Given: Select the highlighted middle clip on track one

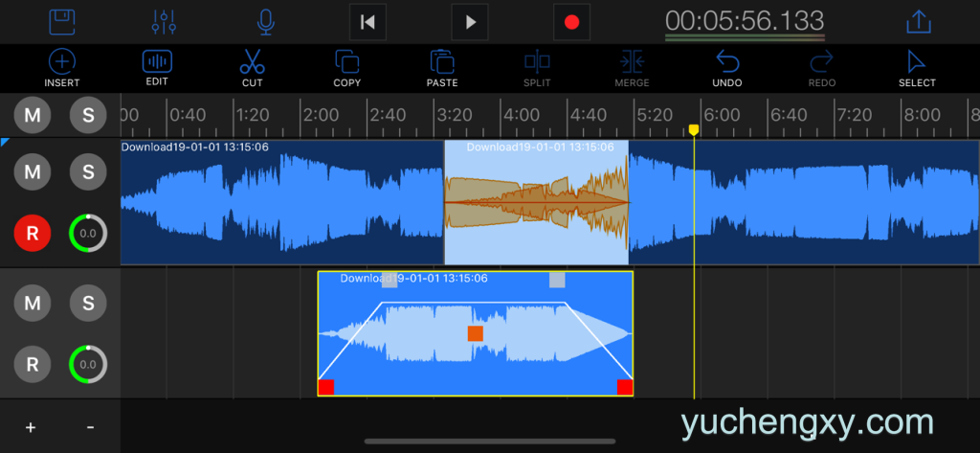Looking at the screenshot, I should (536, 202).
